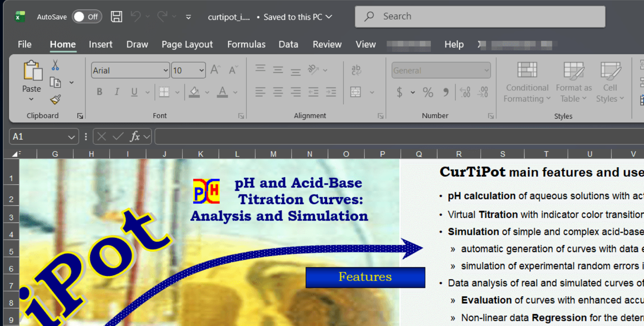This screenshot has width=644, height=326.
Task: Click in the Search box
Action: 480,17
